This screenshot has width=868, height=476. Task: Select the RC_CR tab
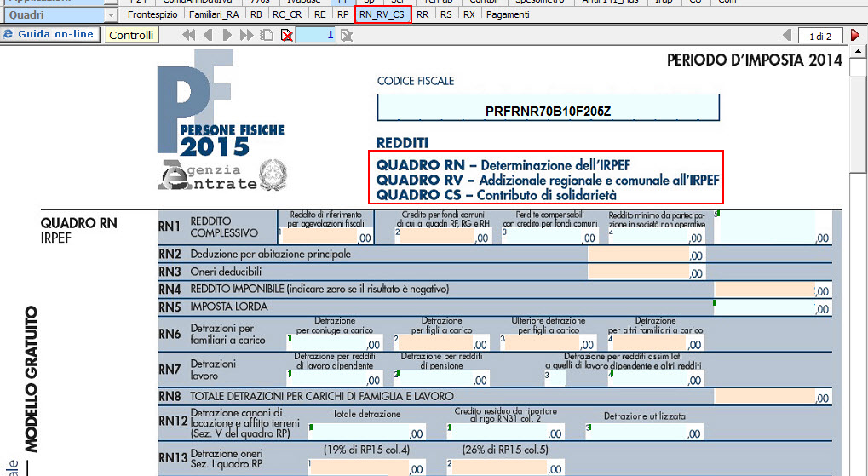pos(288,14)
